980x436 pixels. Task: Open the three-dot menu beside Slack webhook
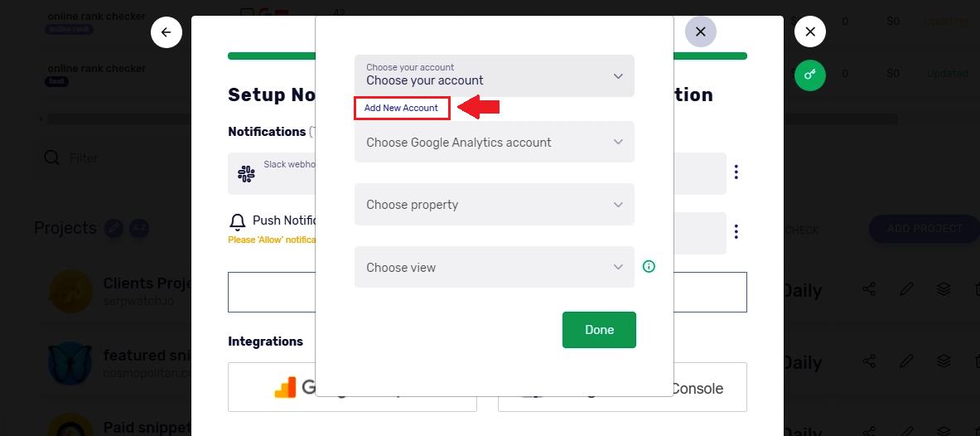pyautogui.click(x=736, y=172)
